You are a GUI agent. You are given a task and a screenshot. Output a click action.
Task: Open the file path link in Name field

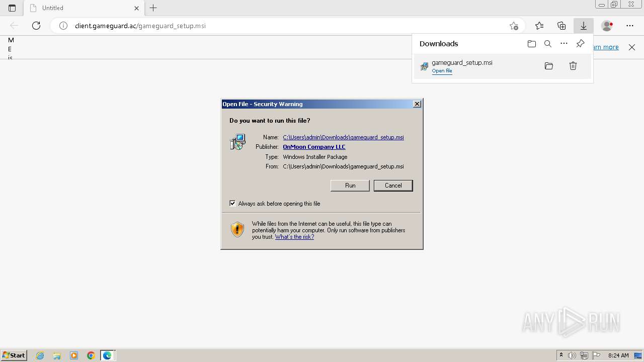click(x=343, y=137)
